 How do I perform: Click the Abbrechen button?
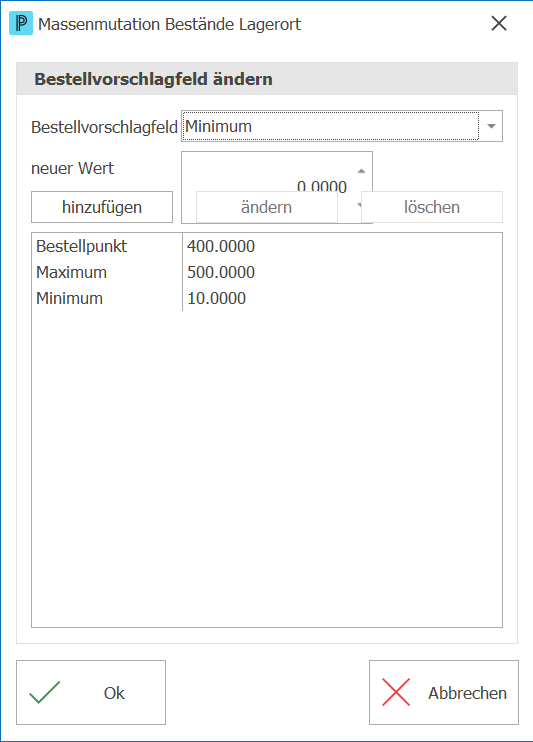point(444,692)
